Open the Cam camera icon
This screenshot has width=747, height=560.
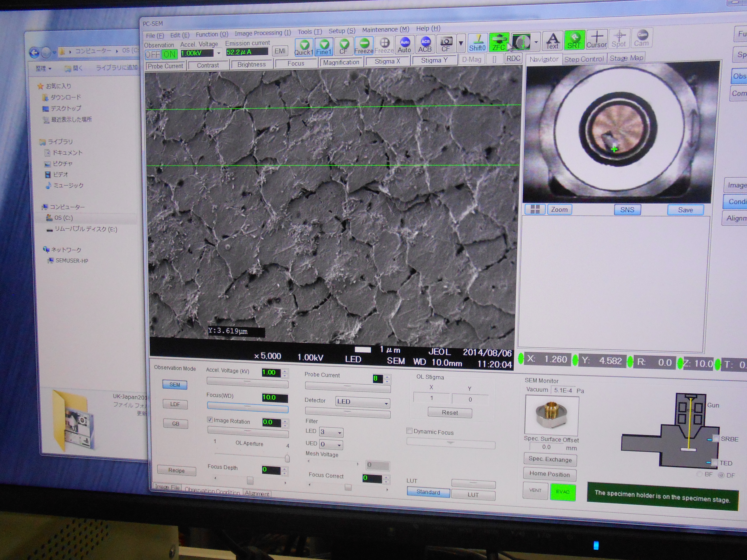pos(641,38)
